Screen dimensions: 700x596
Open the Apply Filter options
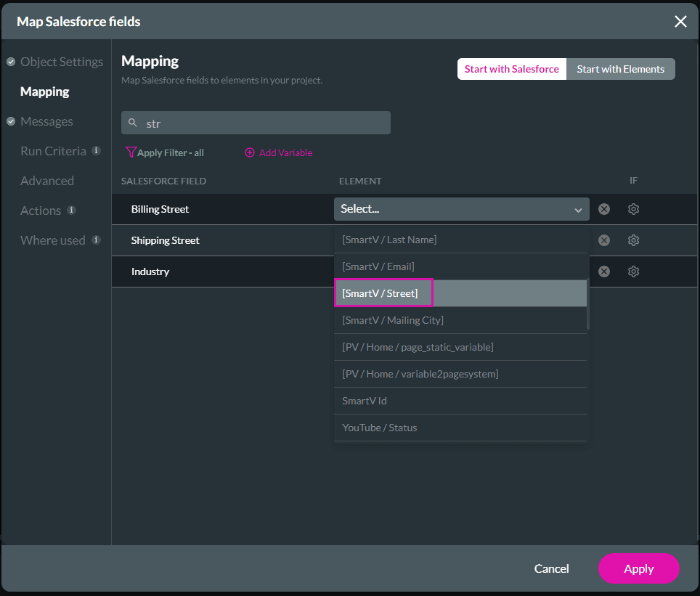165,152
